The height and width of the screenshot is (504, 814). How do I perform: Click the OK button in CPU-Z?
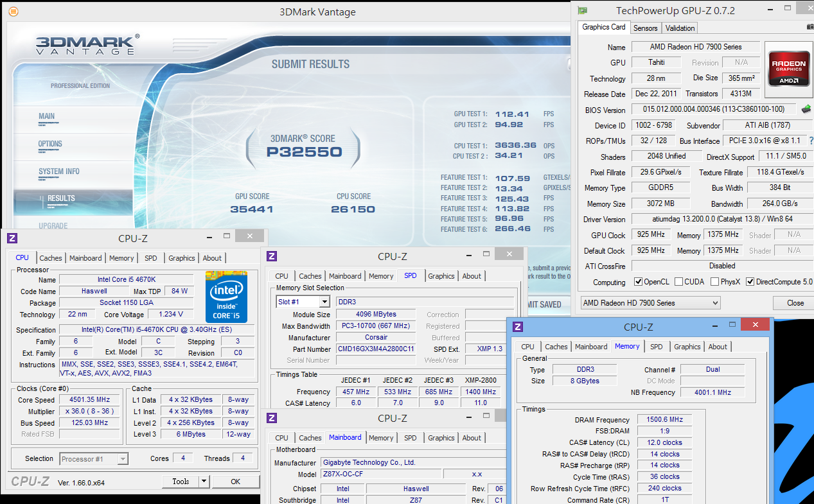pos(235,482)
